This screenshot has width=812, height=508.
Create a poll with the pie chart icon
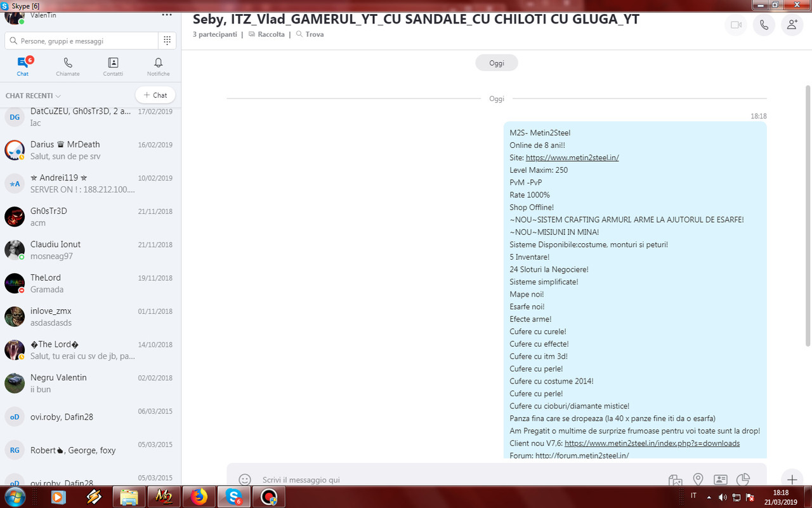743,480
